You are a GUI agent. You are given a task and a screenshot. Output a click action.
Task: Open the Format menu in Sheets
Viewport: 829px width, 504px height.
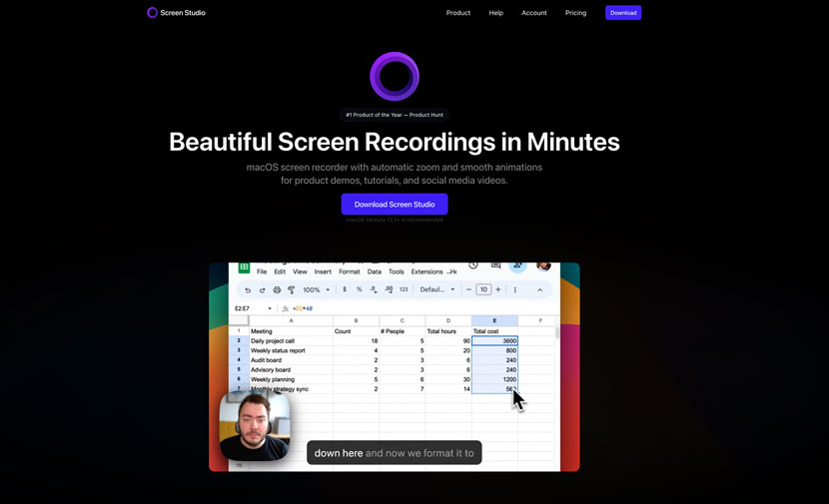click(349, 271)
